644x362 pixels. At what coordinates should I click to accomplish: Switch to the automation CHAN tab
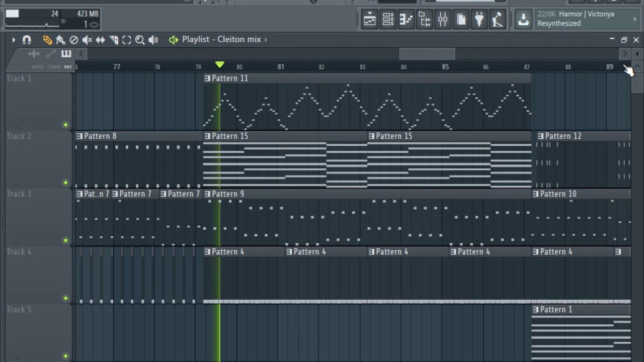(54, 67)
